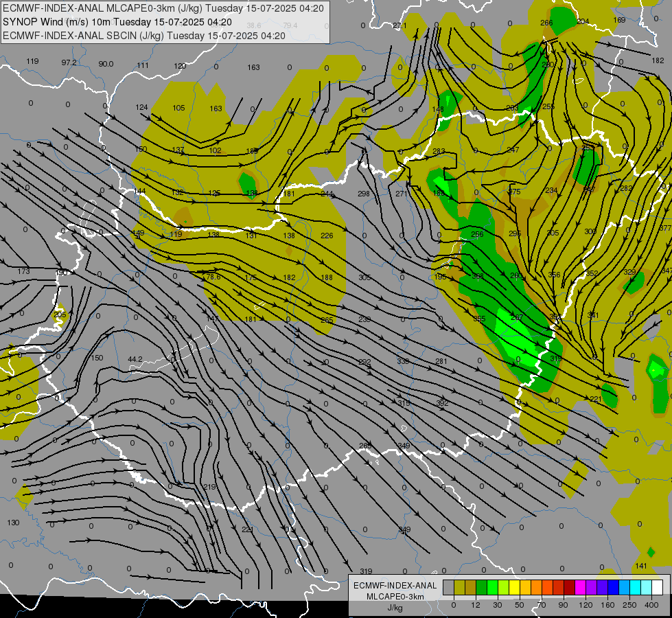Click the map value '239'
The width and height of the screenshot is (672, 618).
click(x=364, y=319)
